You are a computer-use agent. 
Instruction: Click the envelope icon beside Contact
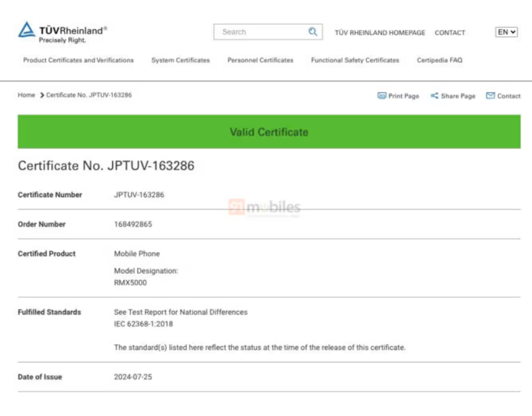click(490, 96)
